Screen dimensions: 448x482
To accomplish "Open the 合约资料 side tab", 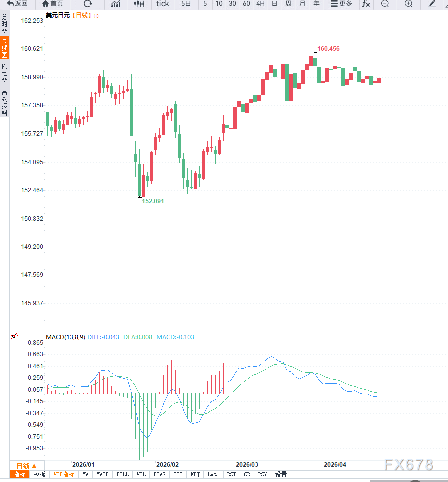I will click(x=4, y=102).
